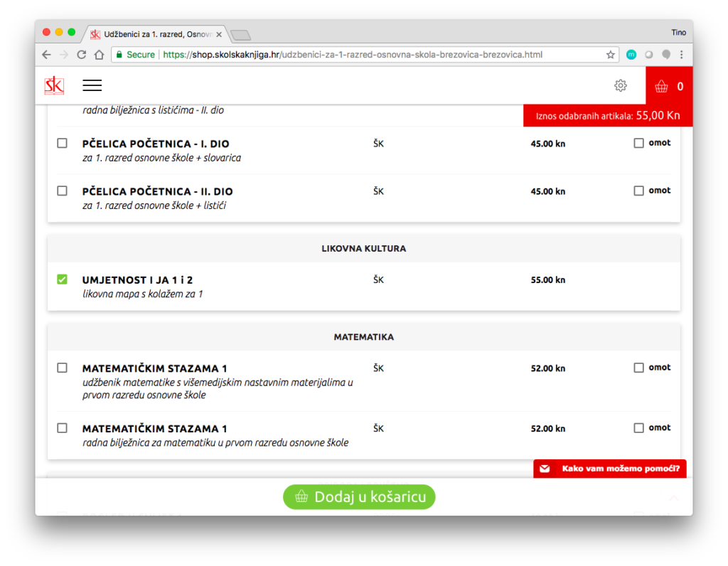The image size is (728, 566).
Task: Click the browser back arrow
Action: (46, 55)
